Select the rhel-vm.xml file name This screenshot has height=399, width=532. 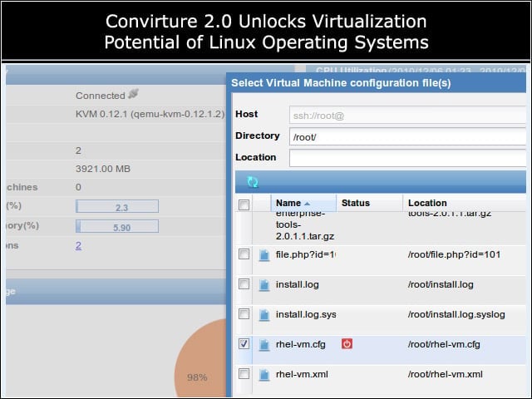click(x=302, y=374)
